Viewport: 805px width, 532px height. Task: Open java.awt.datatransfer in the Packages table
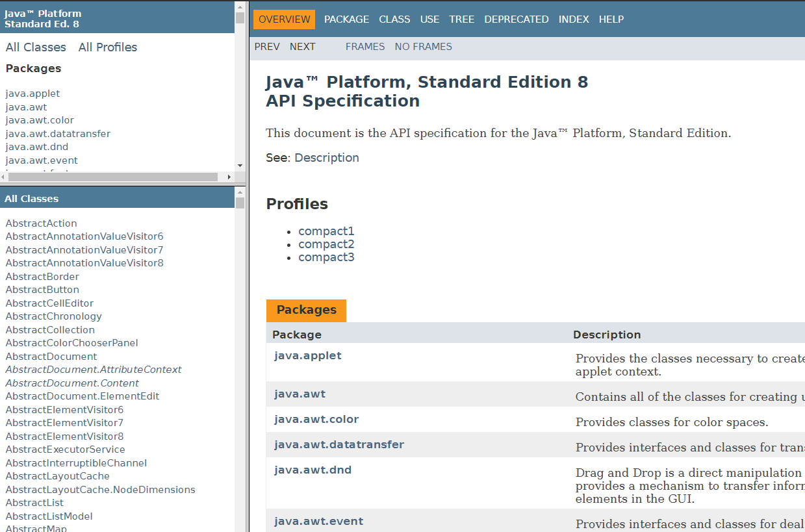point(339,445)
